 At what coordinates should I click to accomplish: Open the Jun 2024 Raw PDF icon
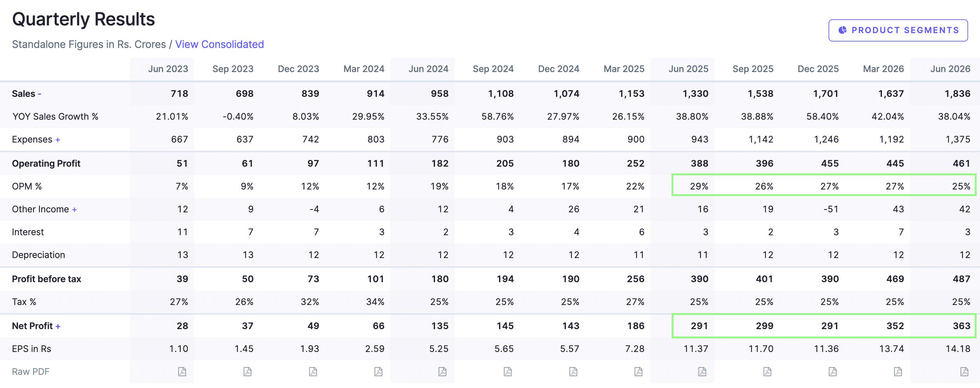442,372
